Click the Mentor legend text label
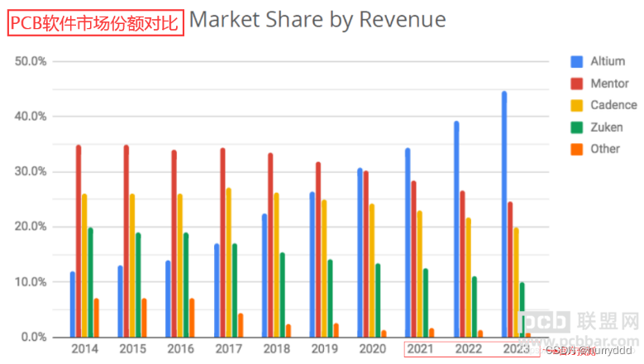The image size is (644, 364). (x=610, y=84)
